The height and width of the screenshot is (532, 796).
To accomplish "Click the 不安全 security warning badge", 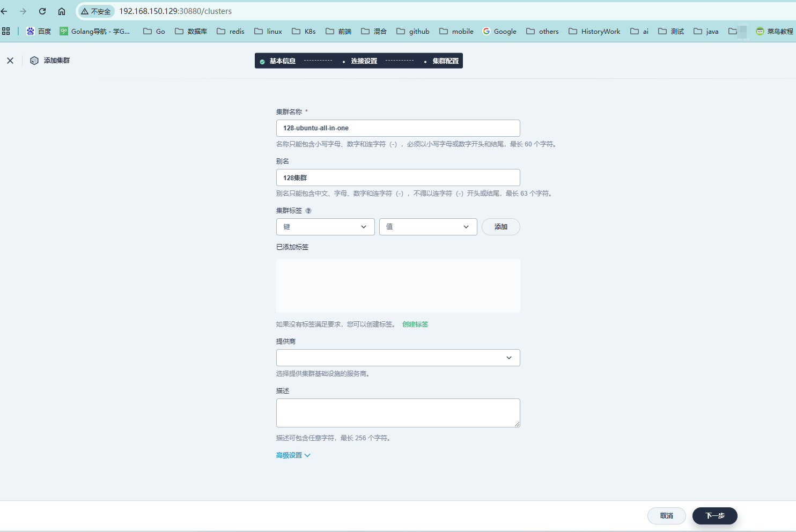I will pos(96,11).
